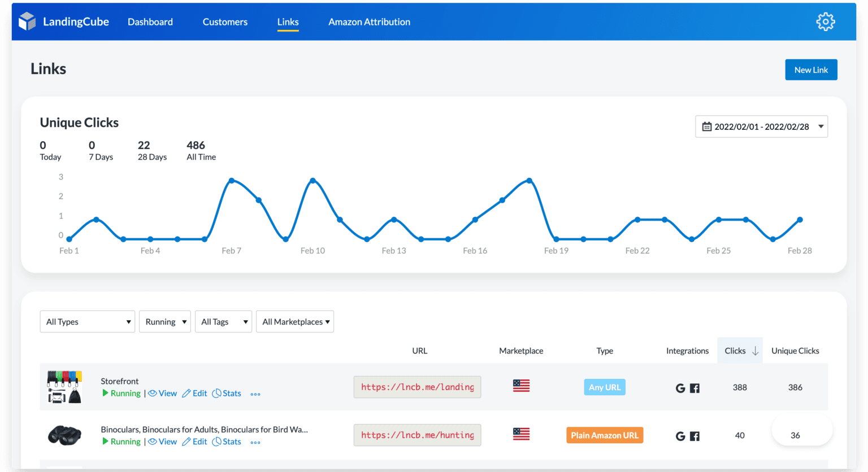Click the New Link button

coord(811,69)
